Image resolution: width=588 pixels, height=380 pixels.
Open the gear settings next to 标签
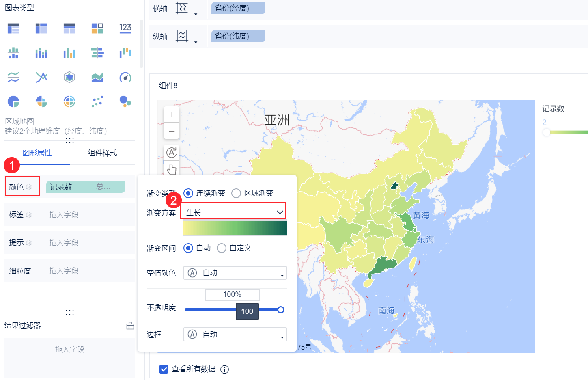29,214
